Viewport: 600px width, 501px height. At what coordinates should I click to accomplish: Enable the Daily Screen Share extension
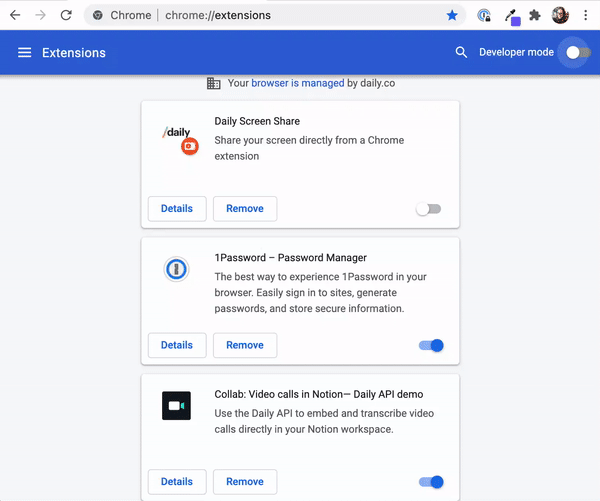pos(429,209)
